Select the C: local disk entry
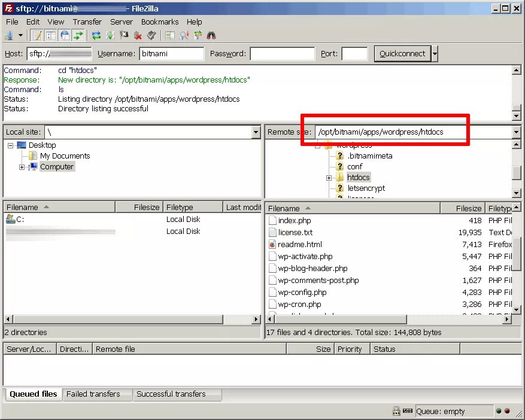Screen dimensions: 525x420 [x=20, y=220]
